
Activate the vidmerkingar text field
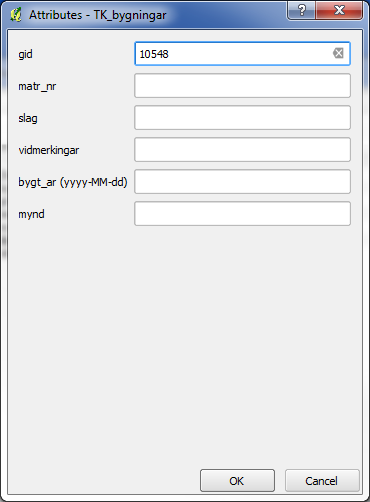point(242,150)
